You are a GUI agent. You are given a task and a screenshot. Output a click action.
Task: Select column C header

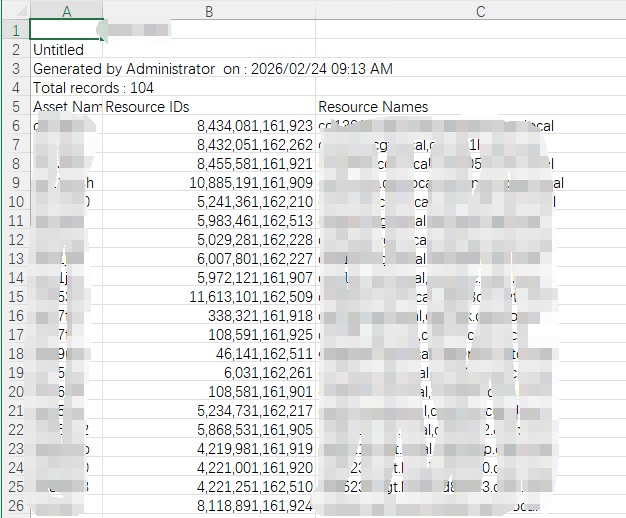[480, 11]
